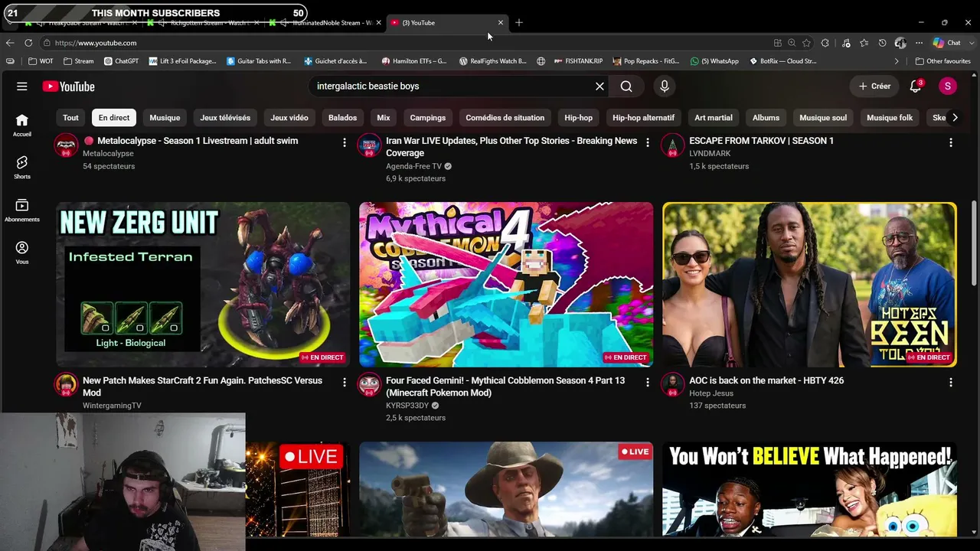Add this page to favourites star

click(806, 43)
